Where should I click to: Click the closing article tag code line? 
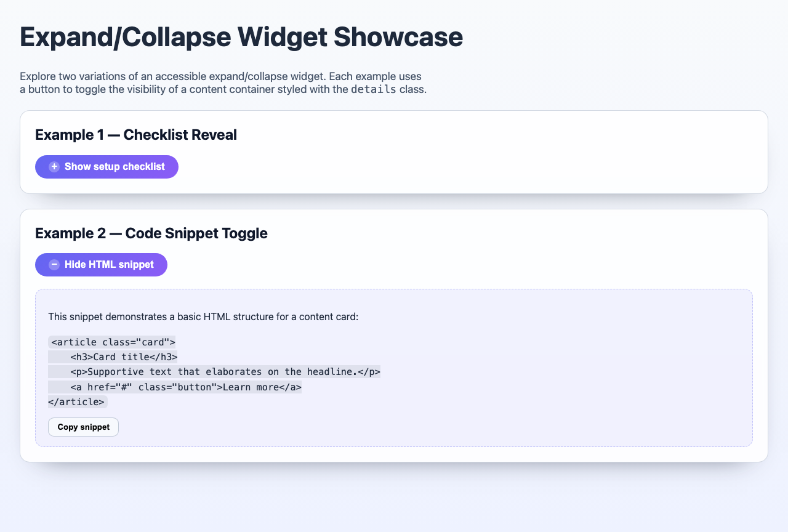(x=78, y=401)
